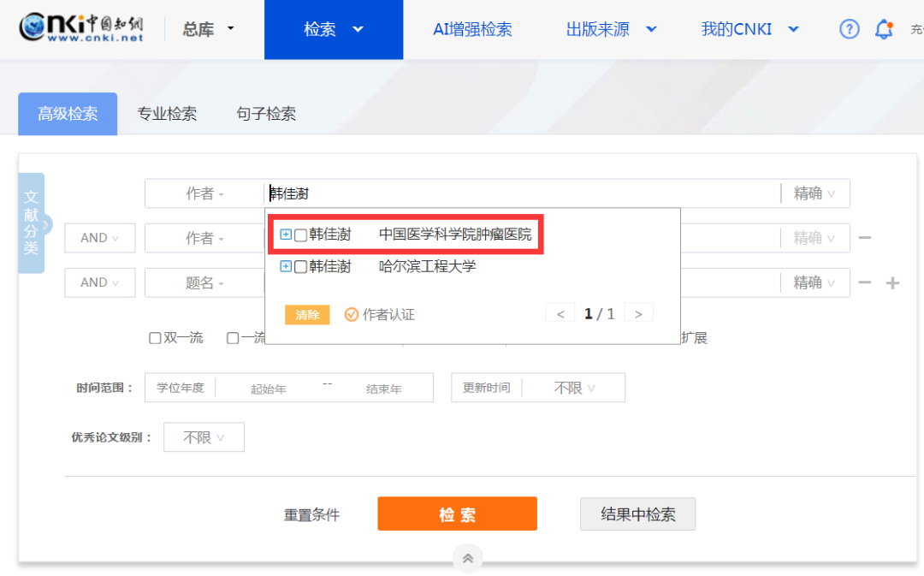Screen dimensions: 924x576
Task: Change the second row AND operator
Action: 99,238
